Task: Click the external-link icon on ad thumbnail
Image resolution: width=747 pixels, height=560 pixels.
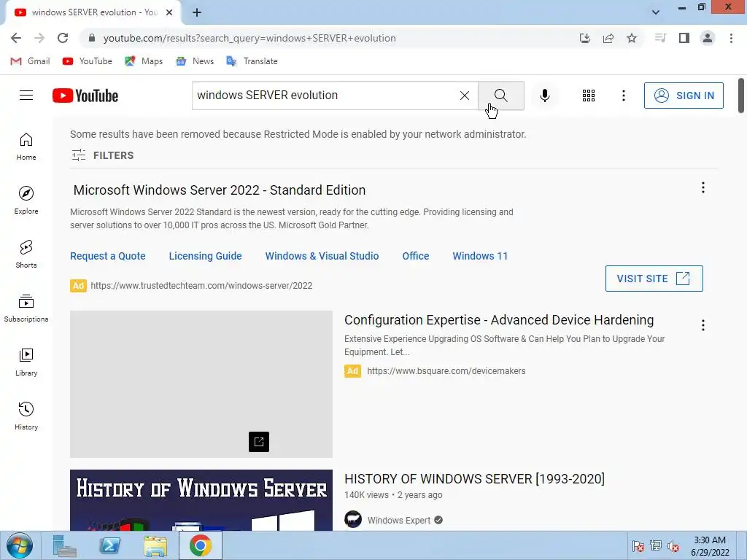Action: tap(259, 442)
